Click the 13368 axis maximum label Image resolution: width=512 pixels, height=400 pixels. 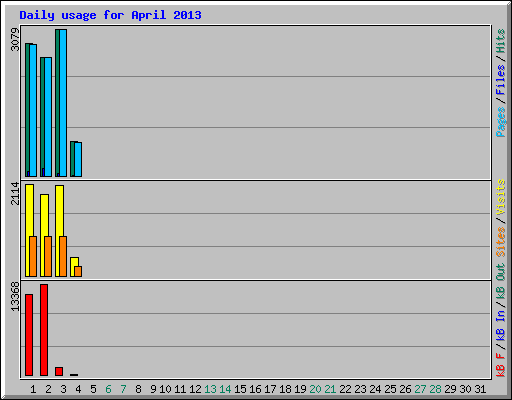point(15,297)
